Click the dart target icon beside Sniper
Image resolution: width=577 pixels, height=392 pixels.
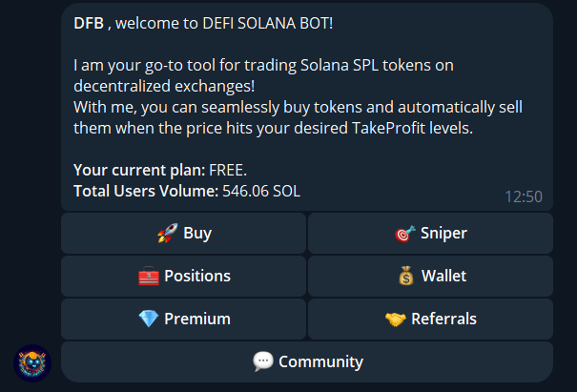(403, 233)
